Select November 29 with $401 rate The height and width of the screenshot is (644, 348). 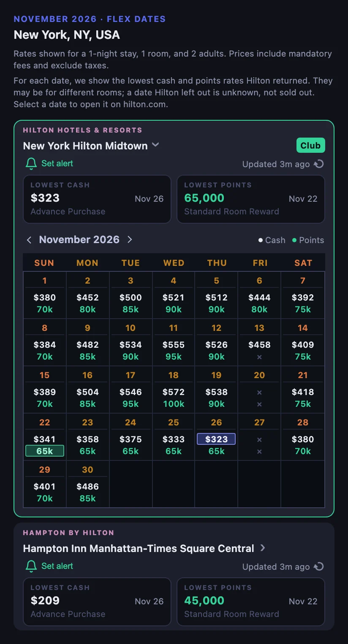coord(45,484)
